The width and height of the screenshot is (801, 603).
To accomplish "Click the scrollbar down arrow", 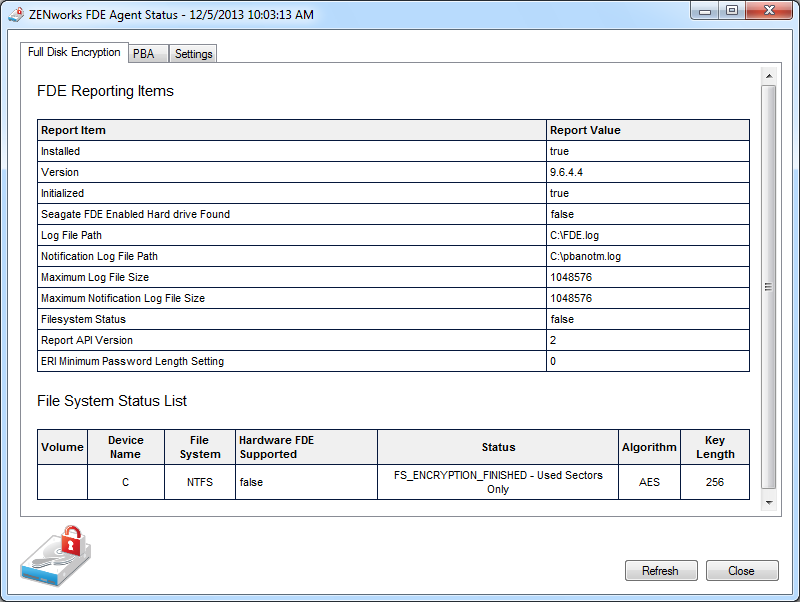I will 769,503.
